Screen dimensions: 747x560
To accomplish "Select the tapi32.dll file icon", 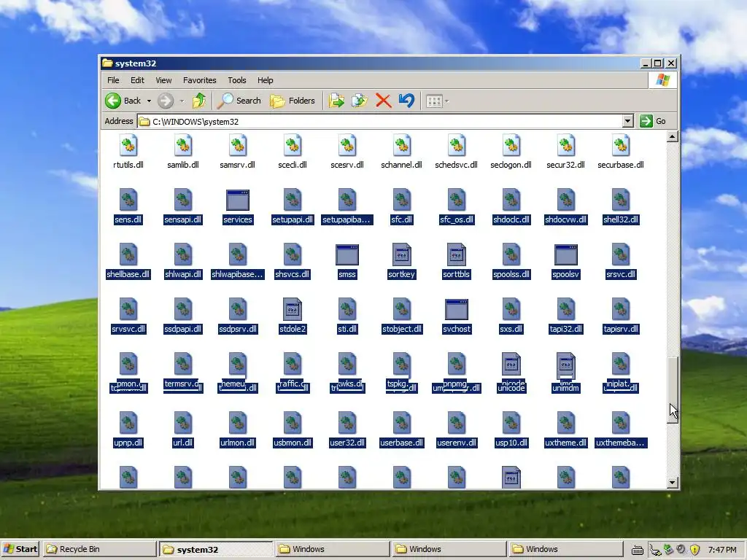I will click(566, 309).
